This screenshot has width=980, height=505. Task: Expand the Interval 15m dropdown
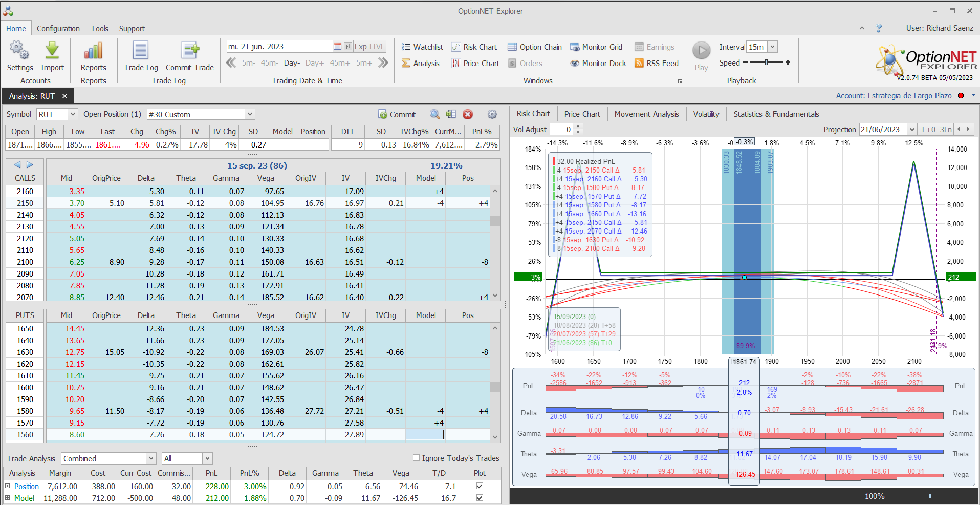click(773, 47)
